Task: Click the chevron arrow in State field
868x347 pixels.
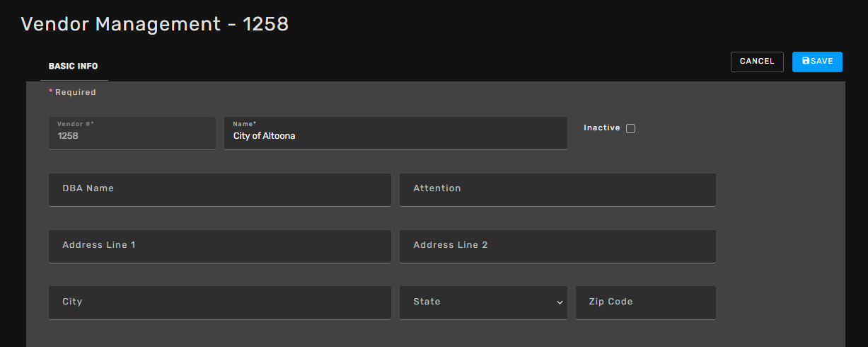Action: [560, 302]
